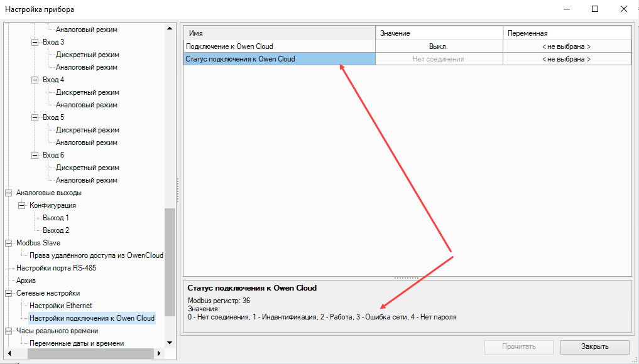Collapse the Аналоговые выходы node
Viewport: 639px width, 364px height.
click(x=9, y=193)
